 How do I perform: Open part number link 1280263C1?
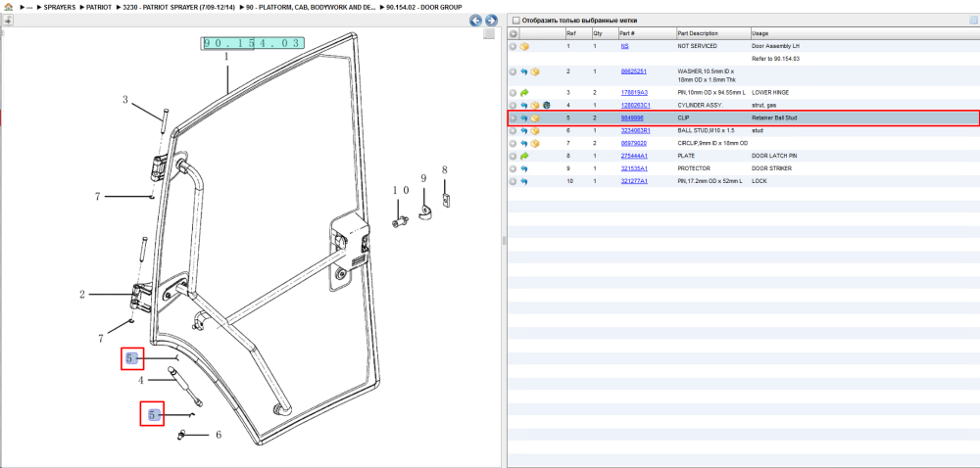click(x=635, y=106)
